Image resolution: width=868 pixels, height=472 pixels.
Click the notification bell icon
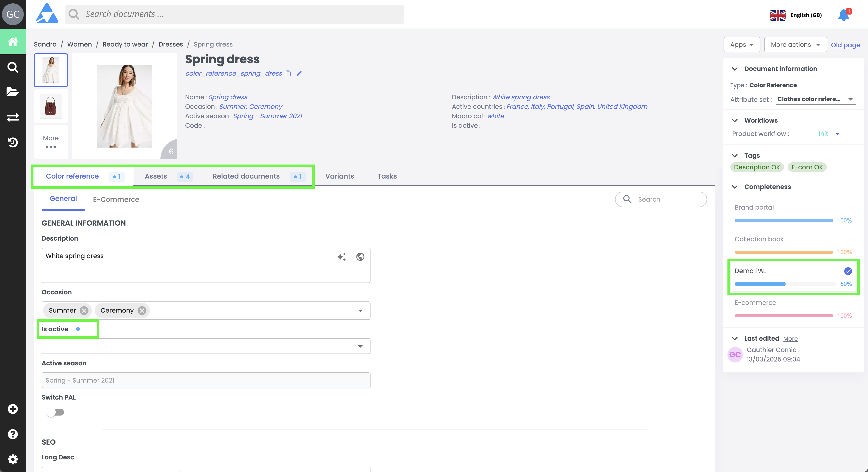point(843,15)
